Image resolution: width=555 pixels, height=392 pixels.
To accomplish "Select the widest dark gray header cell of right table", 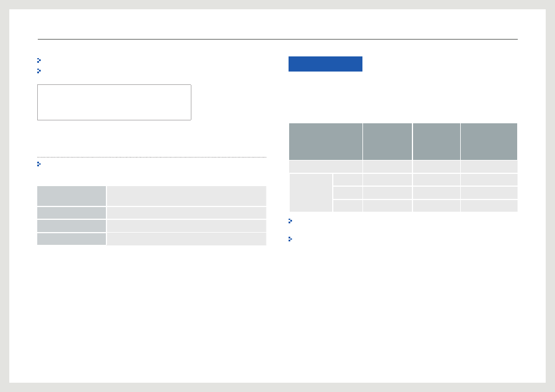I will click(x=326, y=141).
